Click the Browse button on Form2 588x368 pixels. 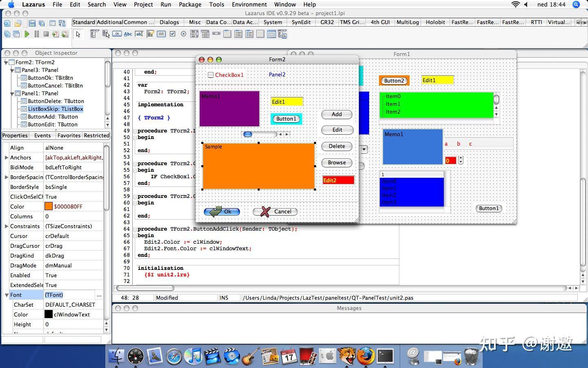coord(337,162)
